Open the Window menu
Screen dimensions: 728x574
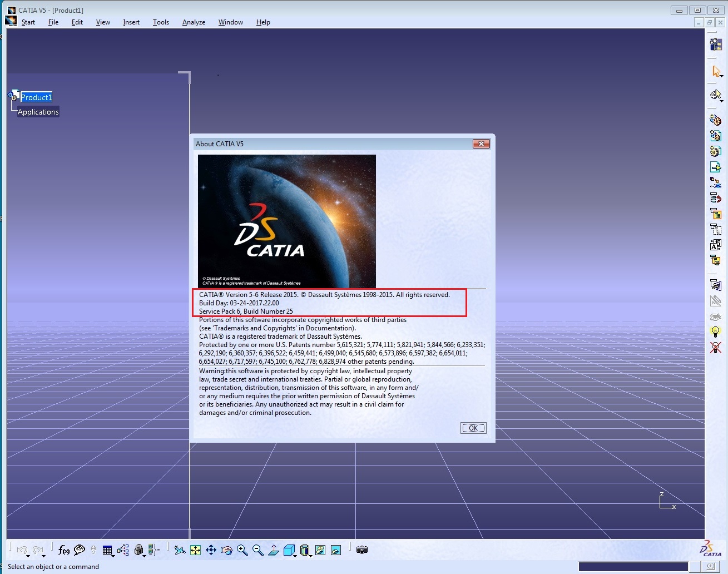[x=231, y=22]
